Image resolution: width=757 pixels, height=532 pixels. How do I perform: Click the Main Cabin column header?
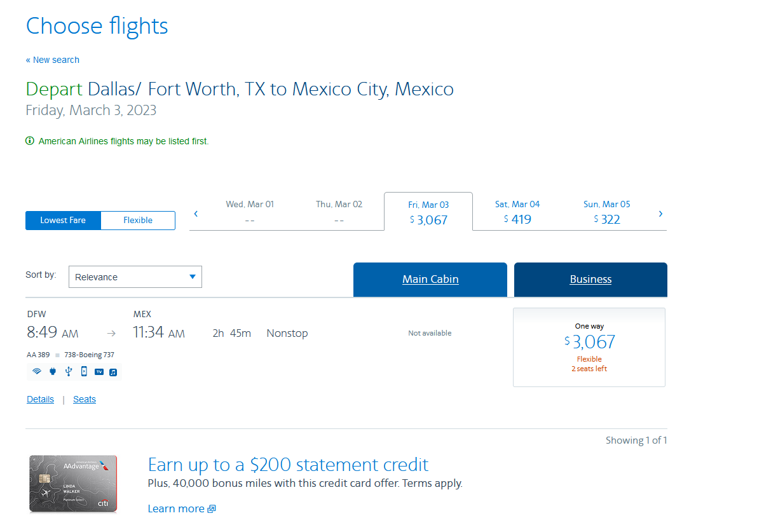[x=430, y=280]
